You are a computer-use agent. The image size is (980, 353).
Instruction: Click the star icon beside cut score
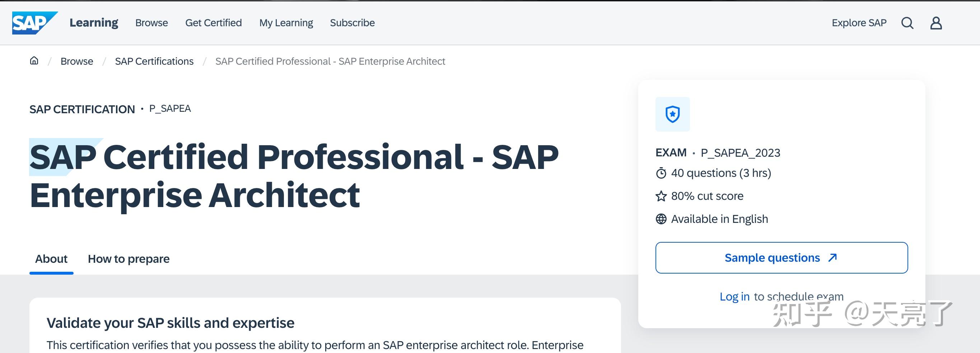(x=661, y=196)
